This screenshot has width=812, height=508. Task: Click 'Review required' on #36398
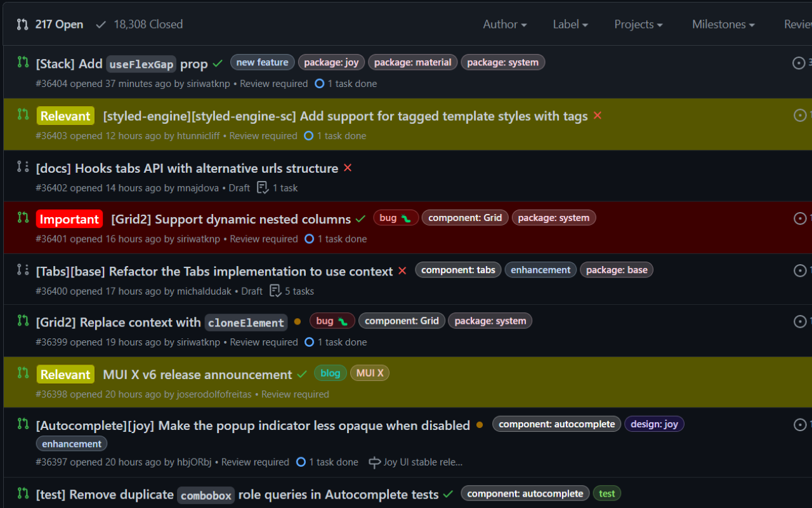pos(295,394)
